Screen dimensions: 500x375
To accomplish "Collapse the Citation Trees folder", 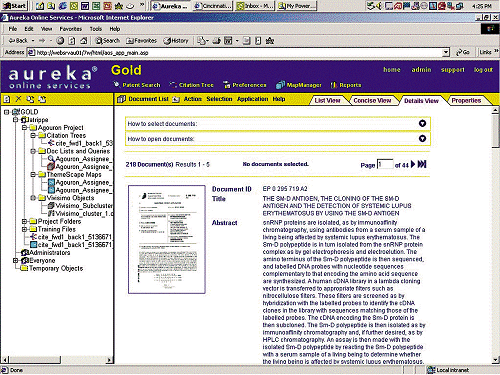I will [x=33, y=135].
